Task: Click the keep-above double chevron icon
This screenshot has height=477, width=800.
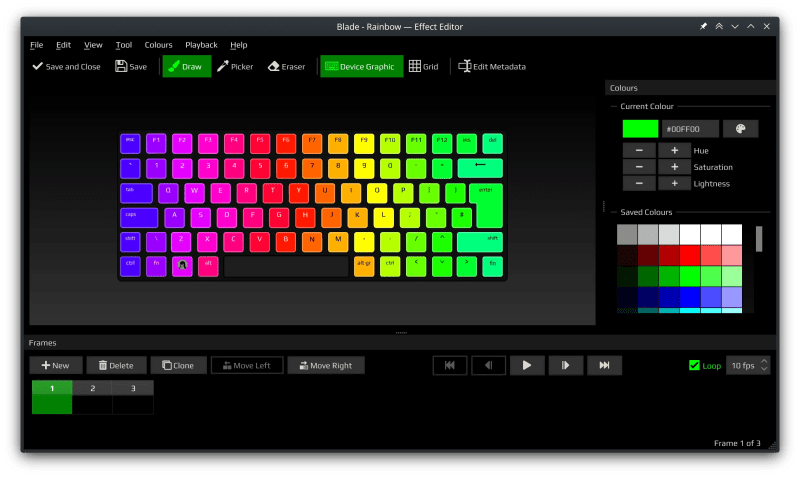Action: click(x=719, y=27)
